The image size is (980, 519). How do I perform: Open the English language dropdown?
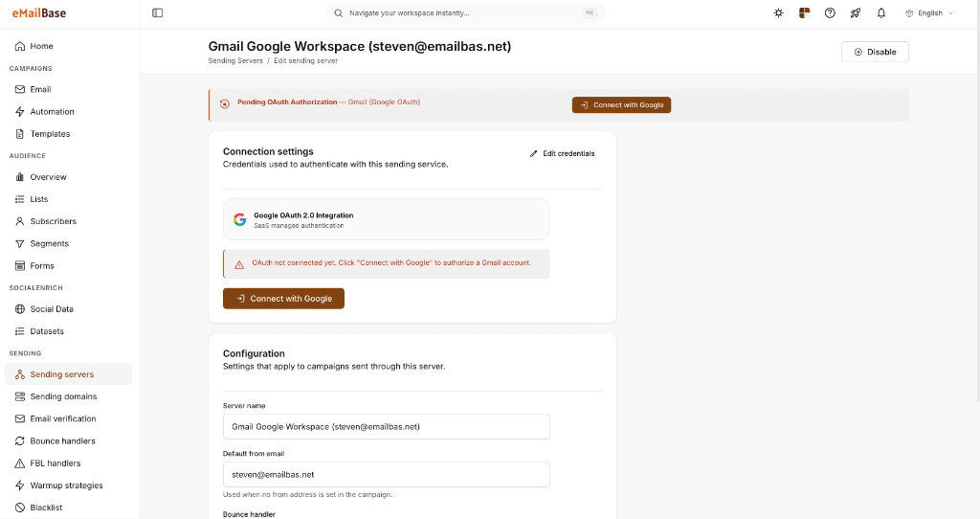930,13
